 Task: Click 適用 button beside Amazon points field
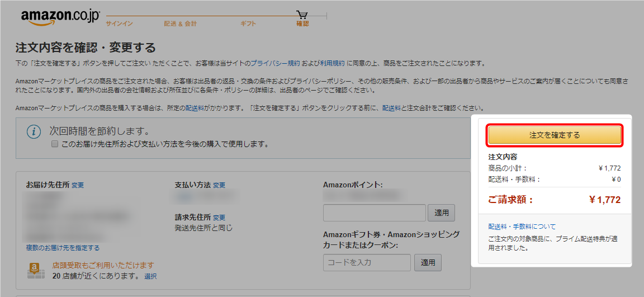pyautogui.click(x=442, y=213)
